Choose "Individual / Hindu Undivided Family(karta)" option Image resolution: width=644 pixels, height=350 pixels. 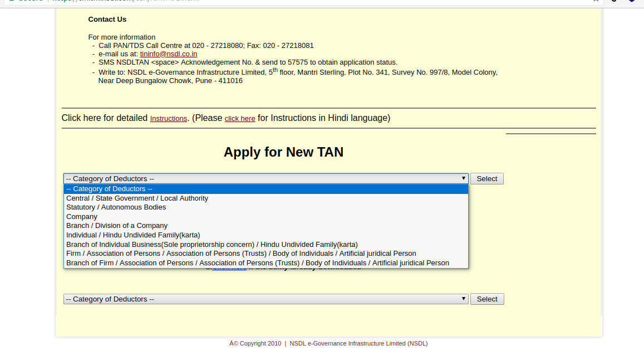coord(132,235)
